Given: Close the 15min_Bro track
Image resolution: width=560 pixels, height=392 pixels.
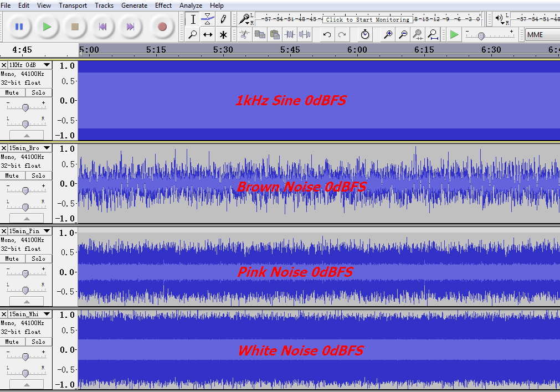Looking at the screenshot, I should [x=4, y=148].
